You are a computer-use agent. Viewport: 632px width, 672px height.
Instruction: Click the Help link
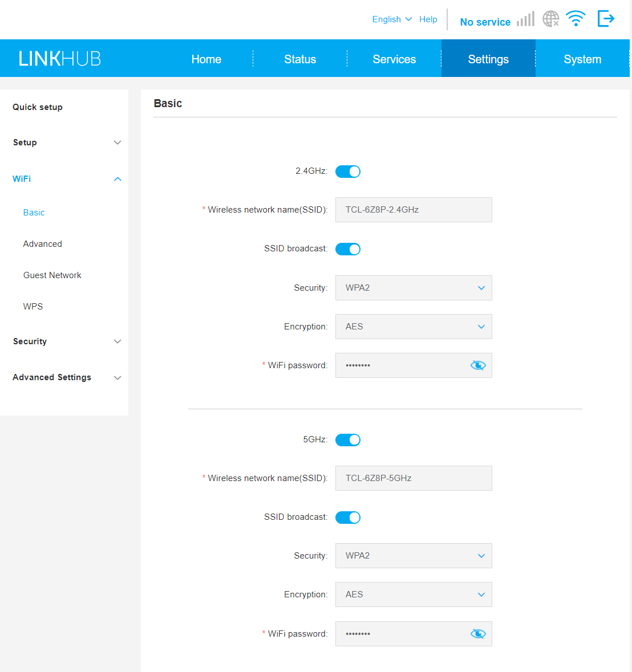(x=428, y=19)
